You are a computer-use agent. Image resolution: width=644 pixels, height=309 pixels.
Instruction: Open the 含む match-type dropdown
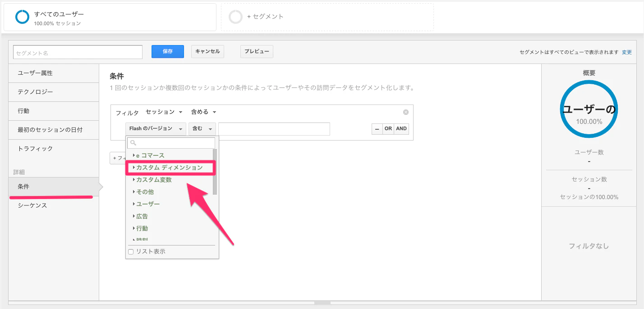[202, 129]
